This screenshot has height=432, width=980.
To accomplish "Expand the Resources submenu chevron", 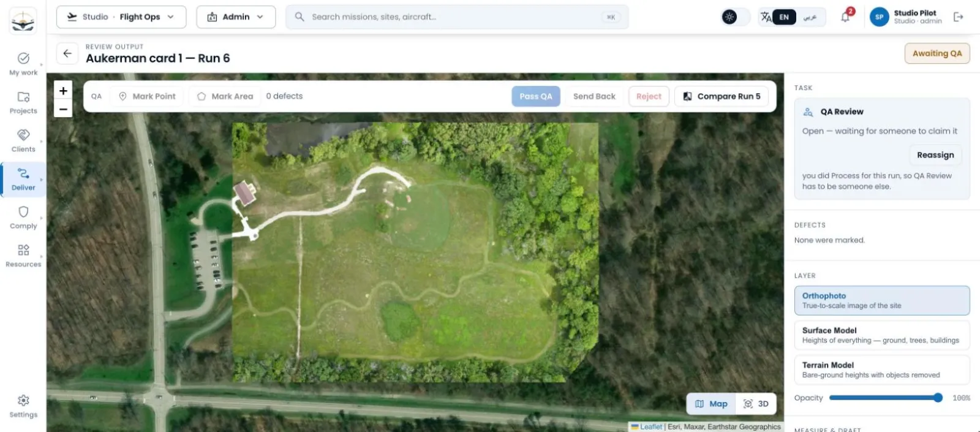I will [42, 256].
